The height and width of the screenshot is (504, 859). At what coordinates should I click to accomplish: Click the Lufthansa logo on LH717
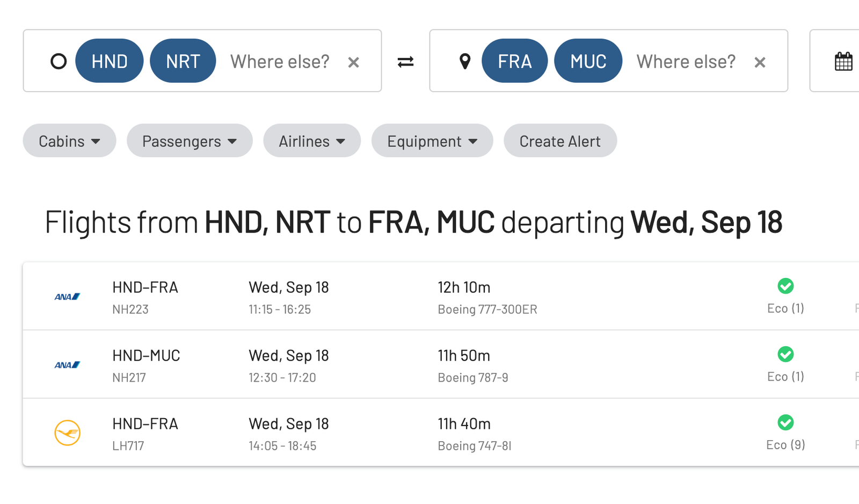[x=68, y=433]
